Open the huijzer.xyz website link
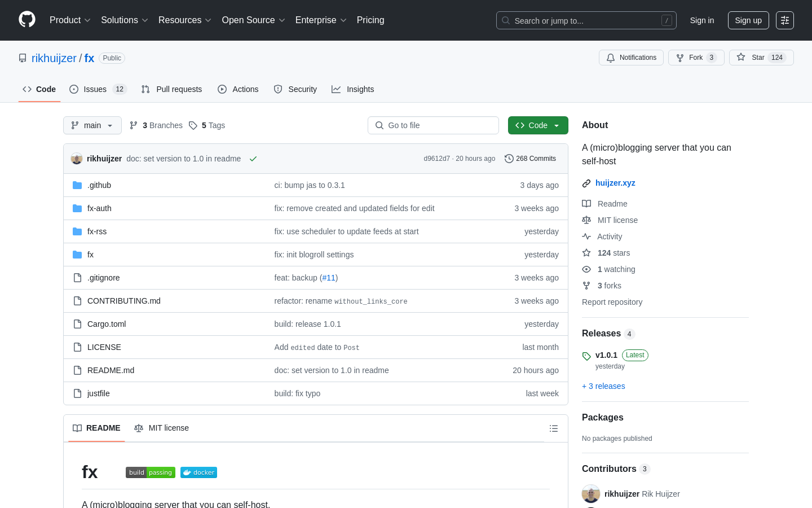812x508 pixels. click(x=615, y=183)
